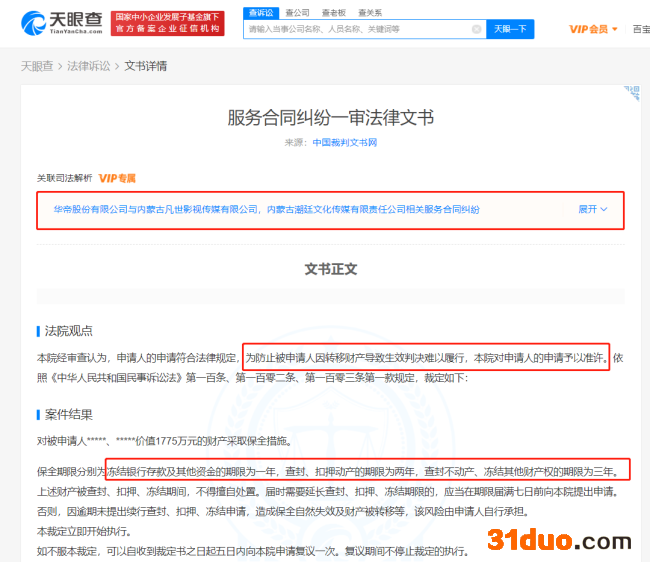Select the 查诉讼 search tab
This screenshot has height=562, width=650.
click(x=261, y=13)
